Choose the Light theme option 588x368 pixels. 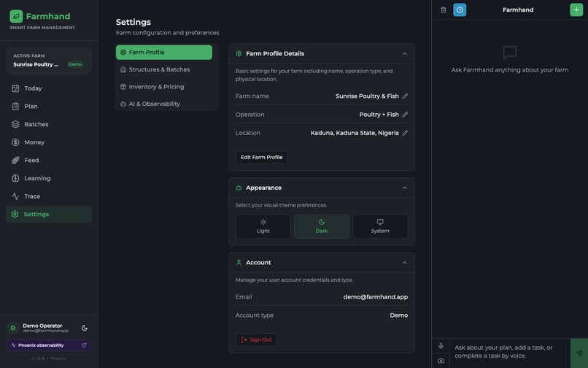[263, 226]
